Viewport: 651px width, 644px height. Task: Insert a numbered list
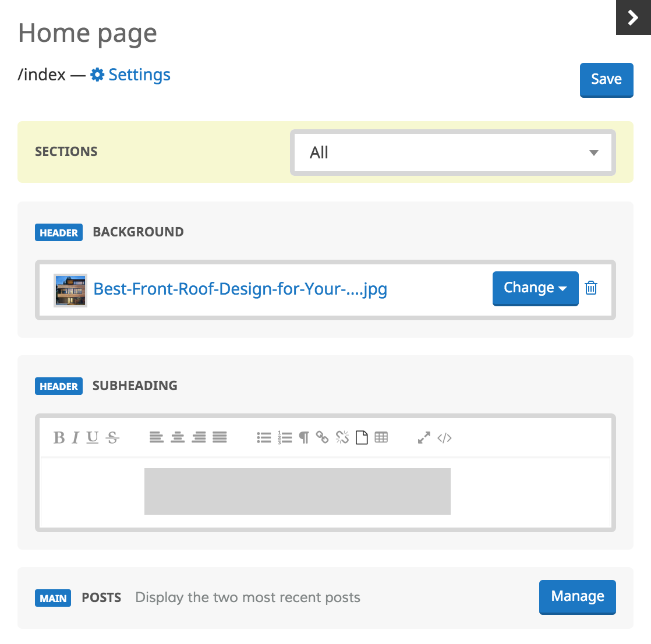pos(285,438)
